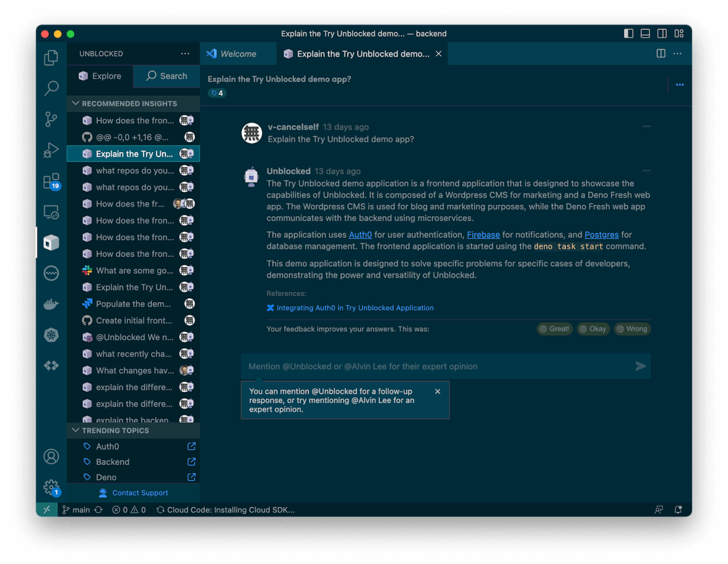Open Unblocked answer message options ellipsis
Image resolution: width=728 pixels, height=564 pixels.
(646, 170)
